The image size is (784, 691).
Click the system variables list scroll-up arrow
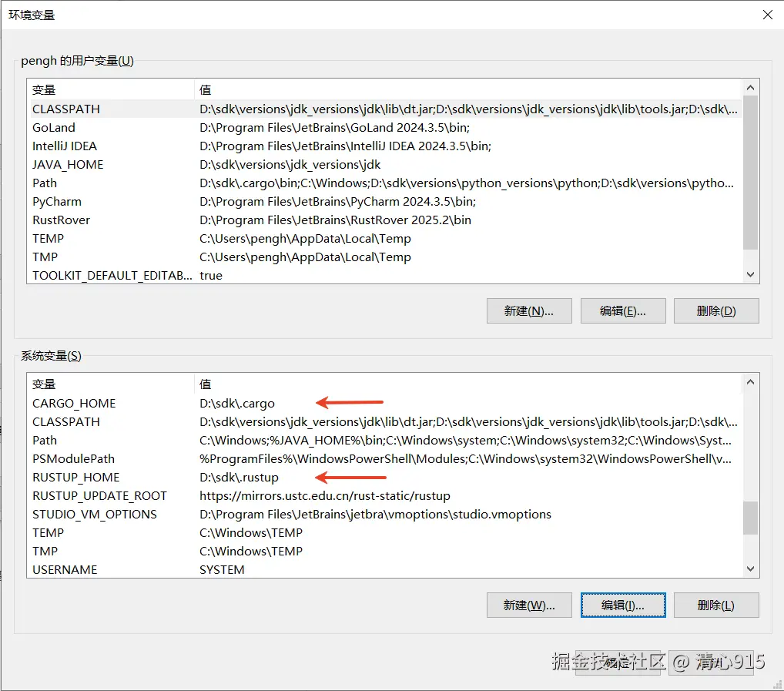[x=751, y=382]
